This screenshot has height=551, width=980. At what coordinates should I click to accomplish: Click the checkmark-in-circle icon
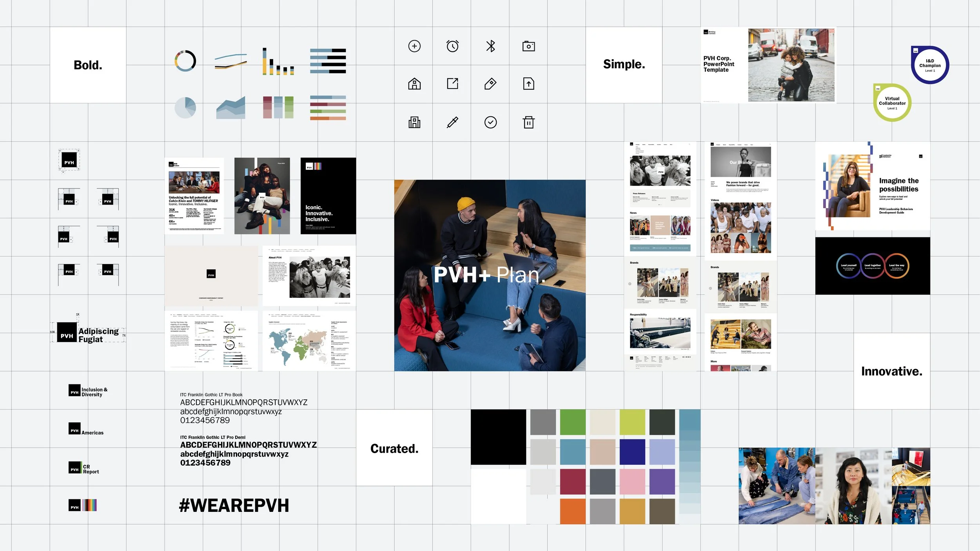tap(490, 122)
